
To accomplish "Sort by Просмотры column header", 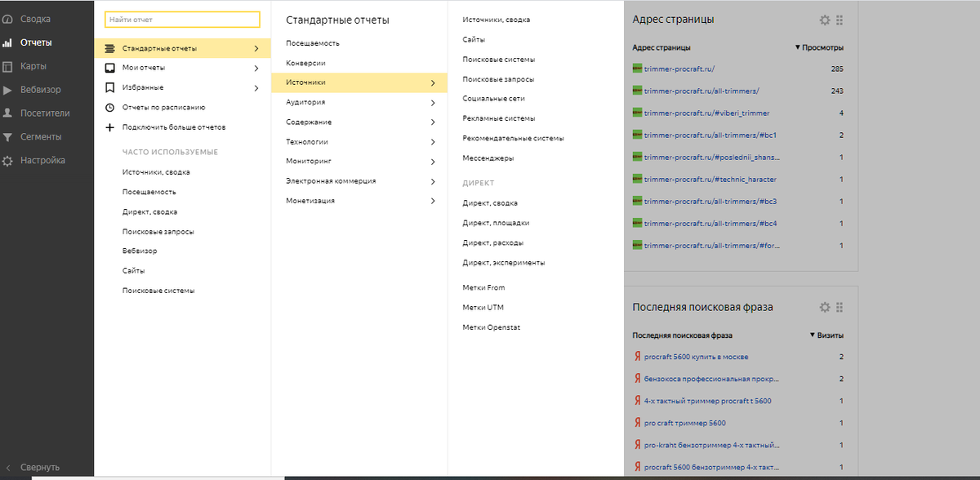I will 819,47.
